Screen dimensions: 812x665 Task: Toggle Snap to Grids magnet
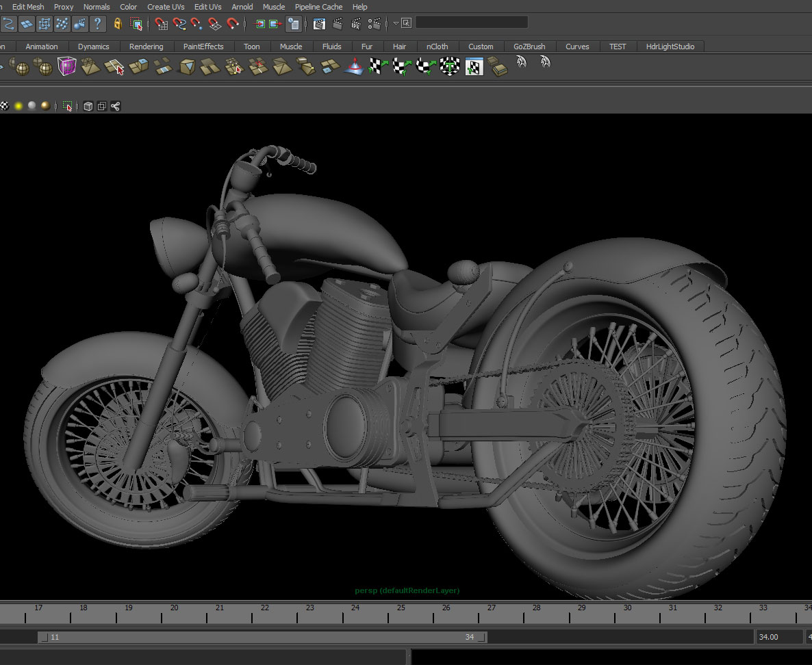(x=162, y=24)
